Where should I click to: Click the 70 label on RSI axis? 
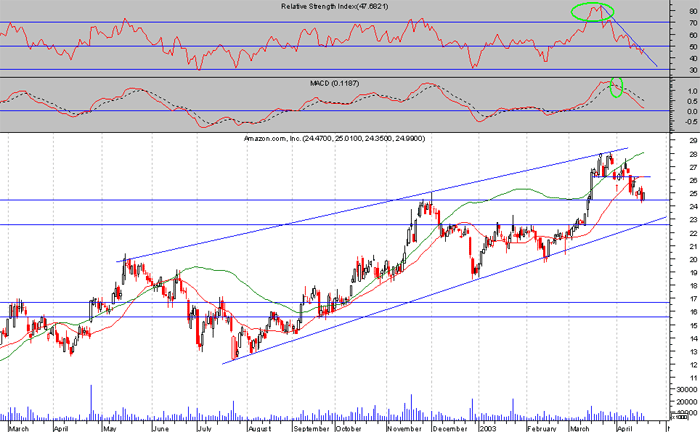pyautogui.click(x=693, y=23)
